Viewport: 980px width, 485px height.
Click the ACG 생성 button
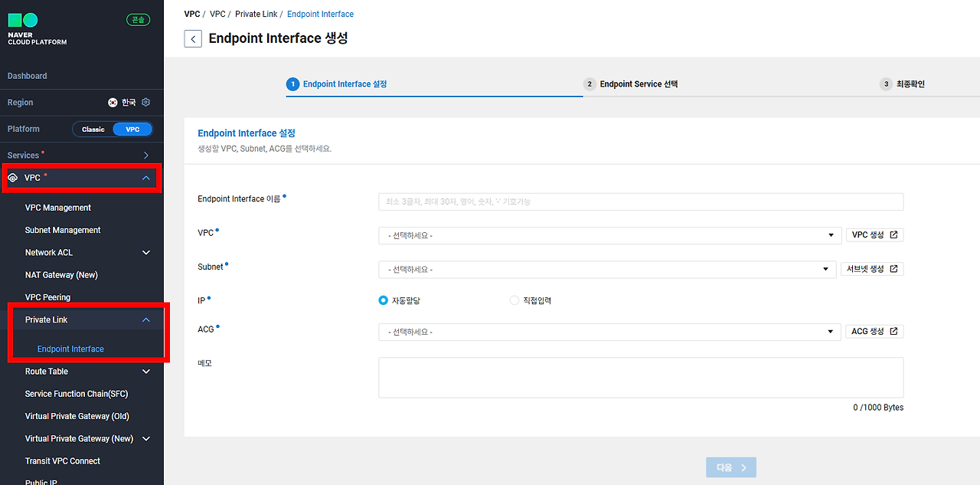tap(874, 331)
